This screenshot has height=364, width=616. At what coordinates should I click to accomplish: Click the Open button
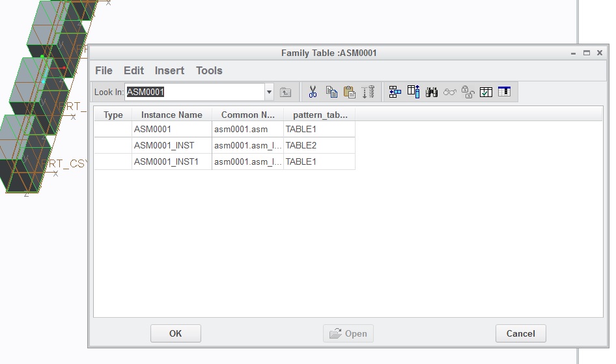pos(348,333)
